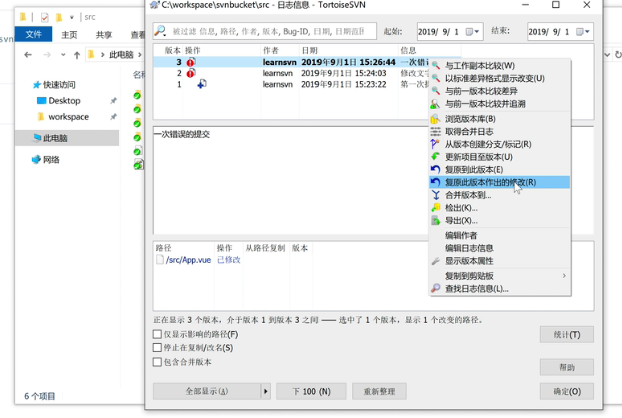Click the search log messages icon
Image resolution: width=622 pixels, height=418 pixels.
coord(436,288)
